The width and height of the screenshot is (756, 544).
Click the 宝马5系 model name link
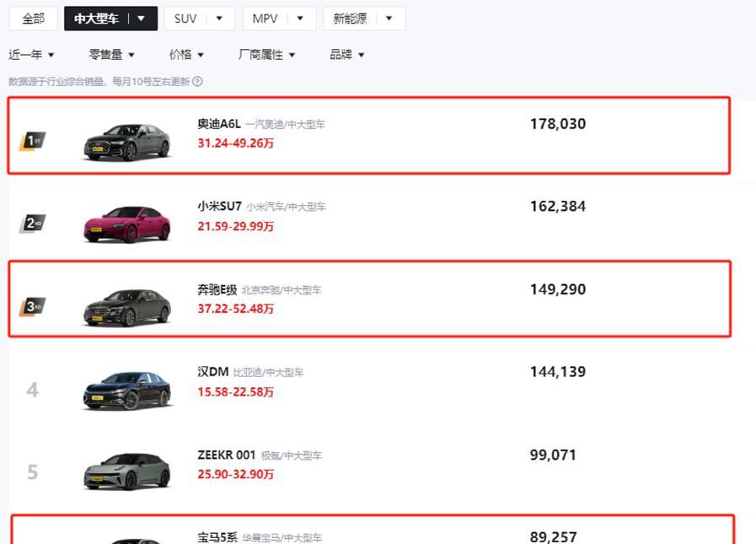click(x=217, y=537)
